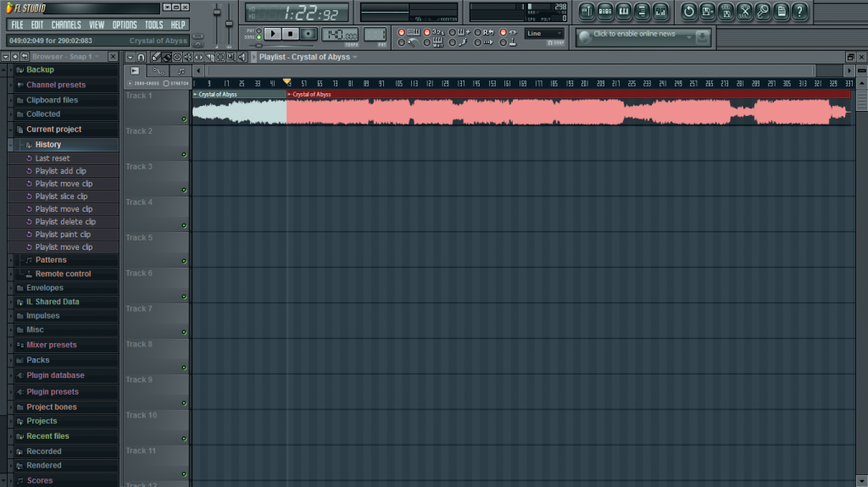
Task: Click the song position slider under transport
Action: (x=281, y=46)
